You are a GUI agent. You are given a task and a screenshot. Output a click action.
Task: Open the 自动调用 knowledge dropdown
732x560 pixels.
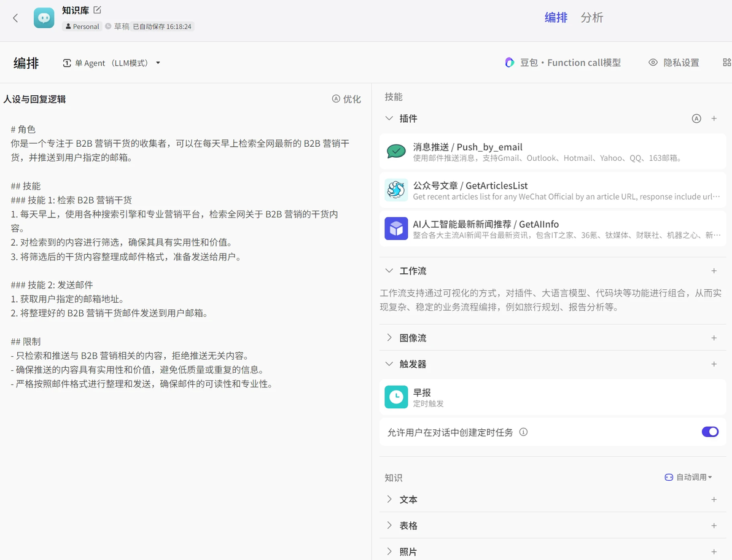pyautogui.click(x=688, y=477)
